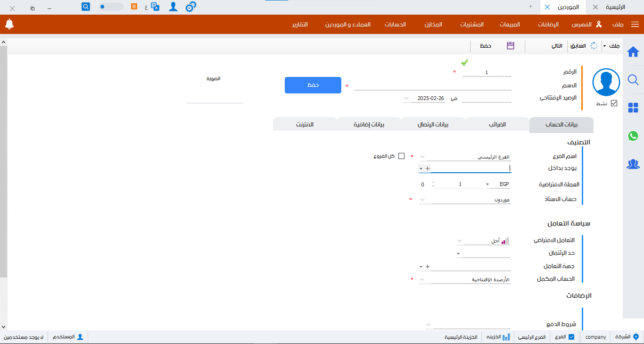644x344 pixels.
Task: Toggle the نشط active checkbox
Action: click(614, 103)
